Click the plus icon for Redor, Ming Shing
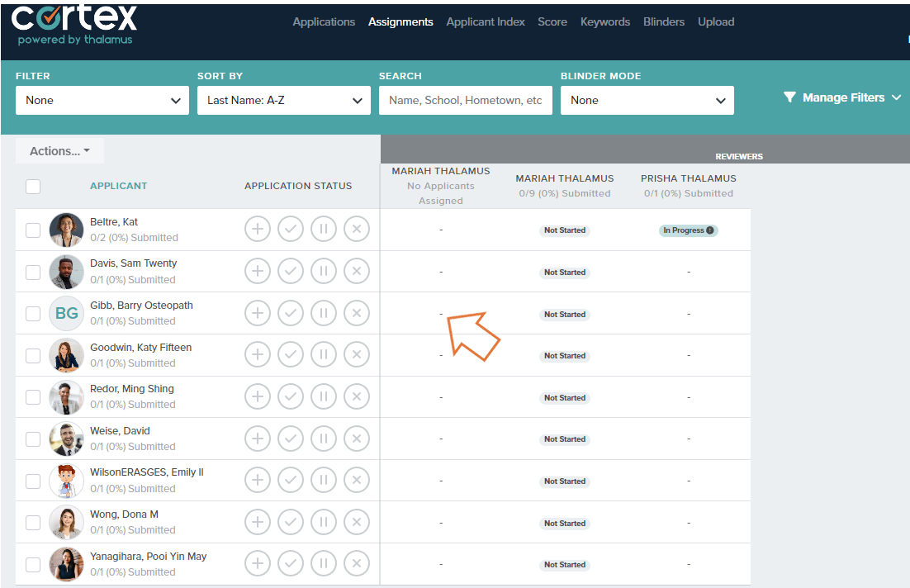Viewport: 910px width, 588px height. point(257,396)
